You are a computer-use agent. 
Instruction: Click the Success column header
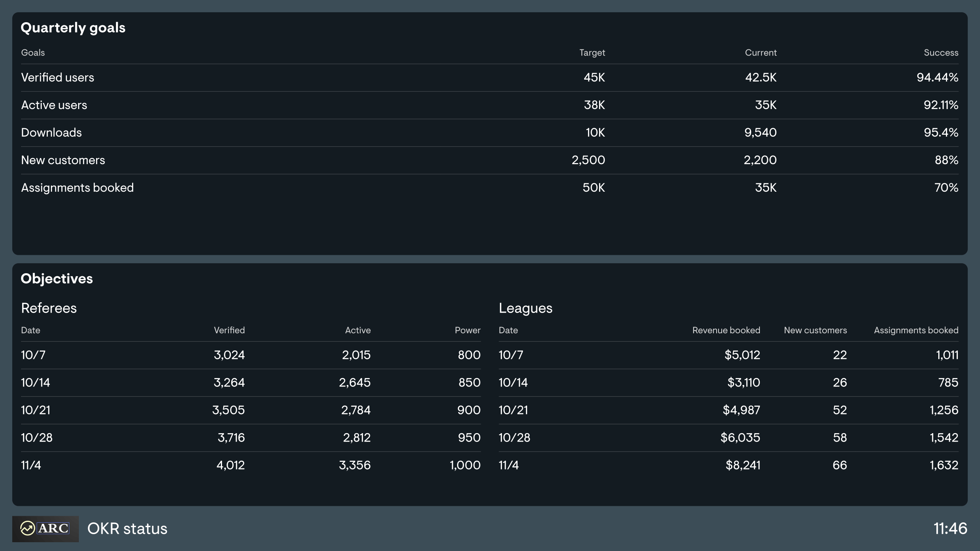coord(941,52)
